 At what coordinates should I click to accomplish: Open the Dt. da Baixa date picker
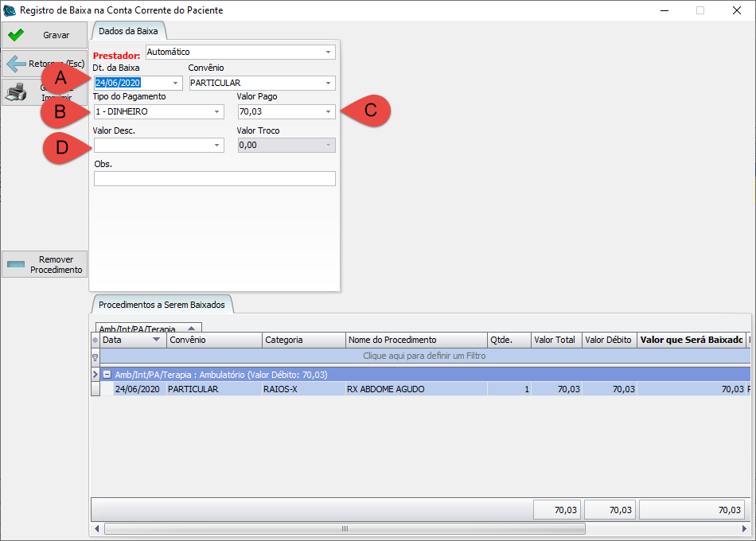175,83
